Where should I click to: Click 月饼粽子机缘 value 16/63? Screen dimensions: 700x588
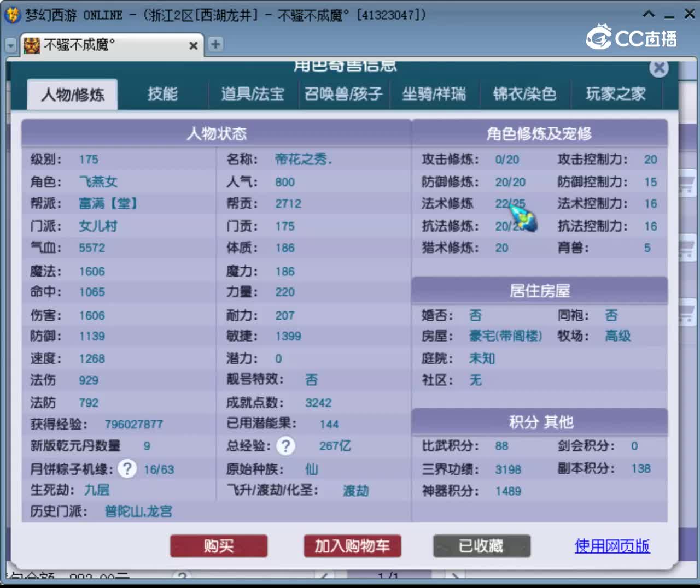[159, 470]
